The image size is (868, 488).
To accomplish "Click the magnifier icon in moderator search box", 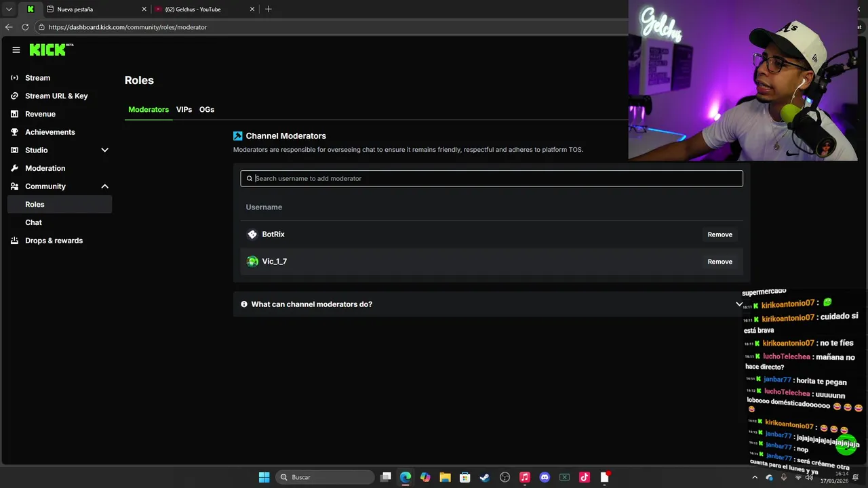I will tap(250, 179).
